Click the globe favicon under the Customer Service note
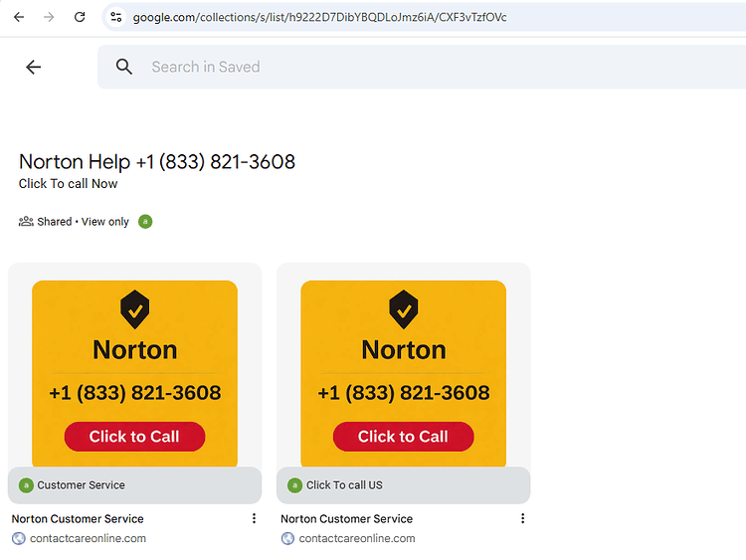Viewport: 746px width, 560px height. coord(19,538)
